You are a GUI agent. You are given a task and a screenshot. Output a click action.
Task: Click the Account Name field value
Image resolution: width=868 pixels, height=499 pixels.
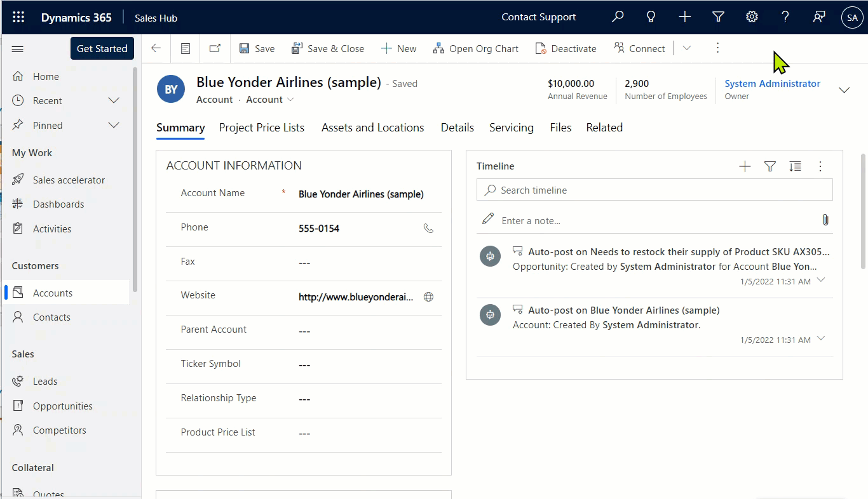pos(361,194)
